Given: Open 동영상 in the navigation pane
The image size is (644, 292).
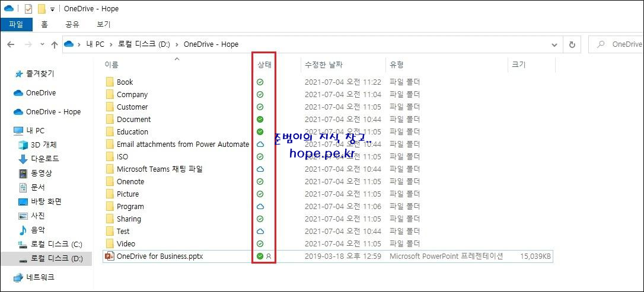Looking at the screenshot, I should tap(41, 173).
